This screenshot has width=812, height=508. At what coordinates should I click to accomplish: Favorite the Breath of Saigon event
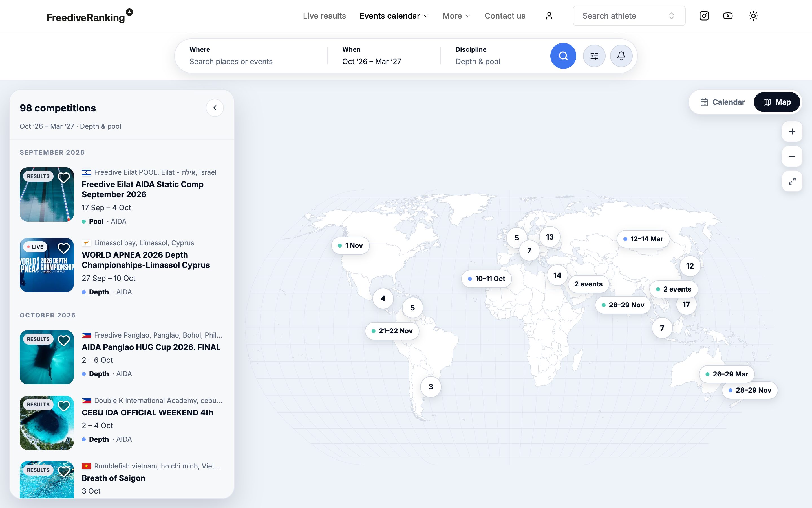click(64, 471)
